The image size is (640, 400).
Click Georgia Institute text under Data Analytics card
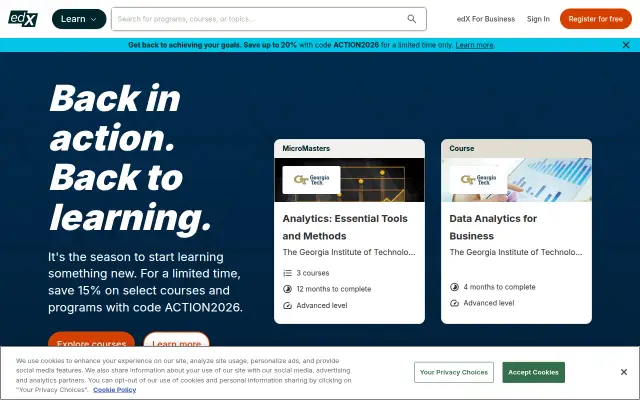516,252
